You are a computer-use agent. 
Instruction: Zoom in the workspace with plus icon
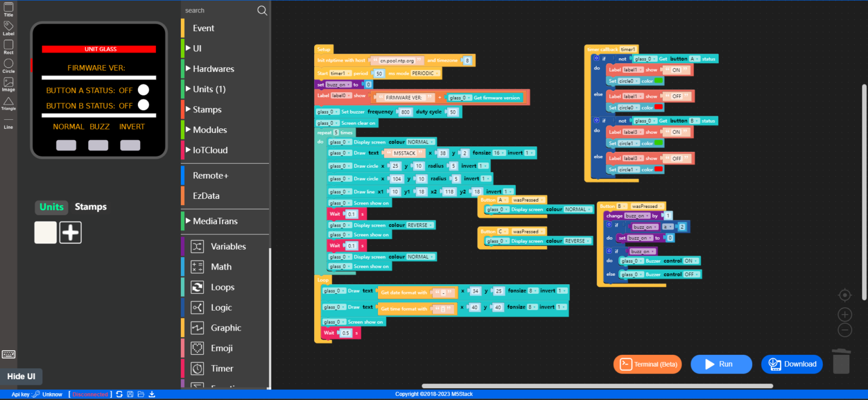point(844,315)
